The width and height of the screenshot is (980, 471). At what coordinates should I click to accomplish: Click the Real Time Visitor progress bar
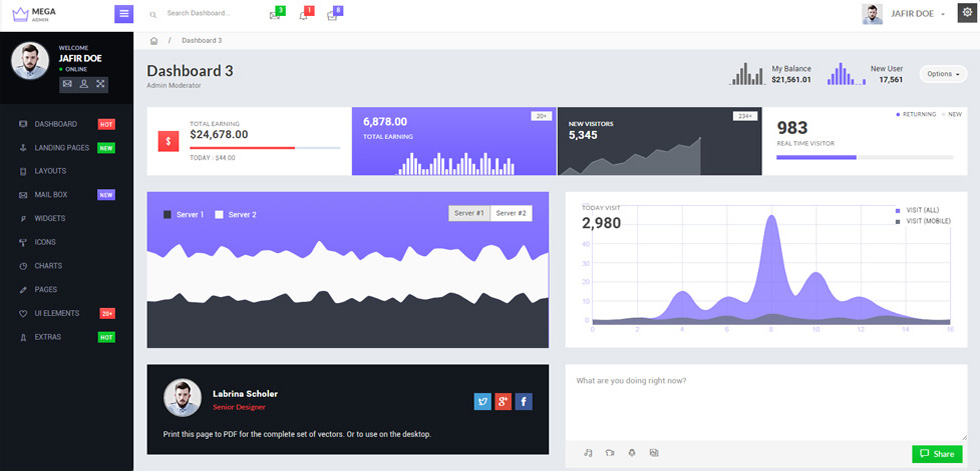tap(864, 157)
